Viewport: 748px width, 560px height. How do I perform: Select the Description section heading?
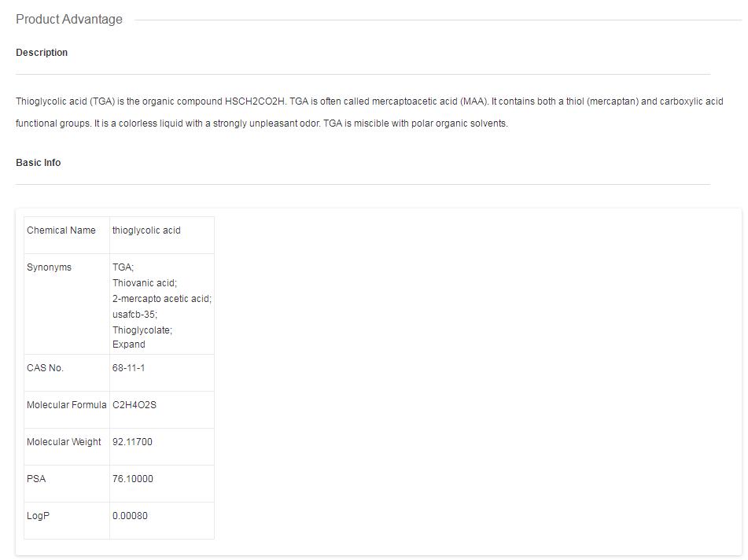pos(42,53)
